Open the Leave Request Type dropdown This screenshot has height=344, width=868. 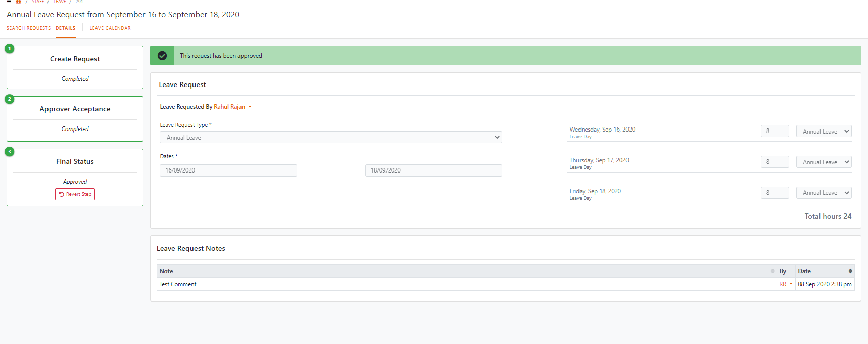coord(331,137)
